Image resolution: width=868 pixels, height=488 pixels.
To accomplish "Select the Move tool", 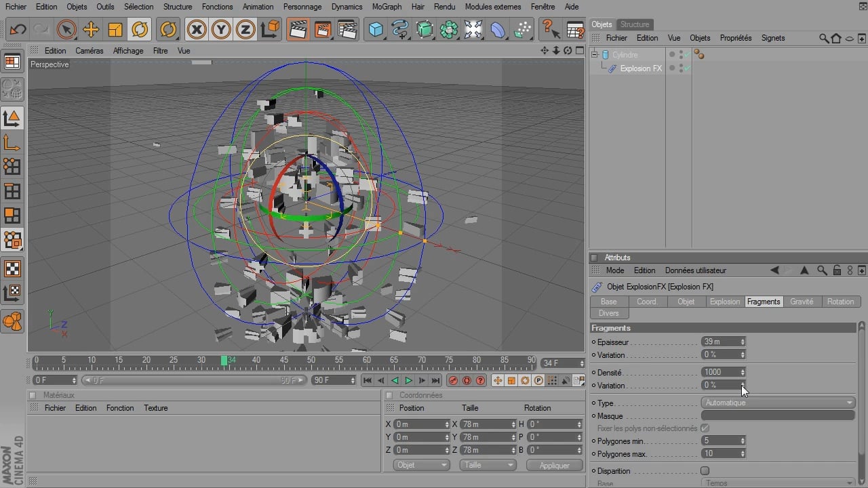I will [90, 30].
